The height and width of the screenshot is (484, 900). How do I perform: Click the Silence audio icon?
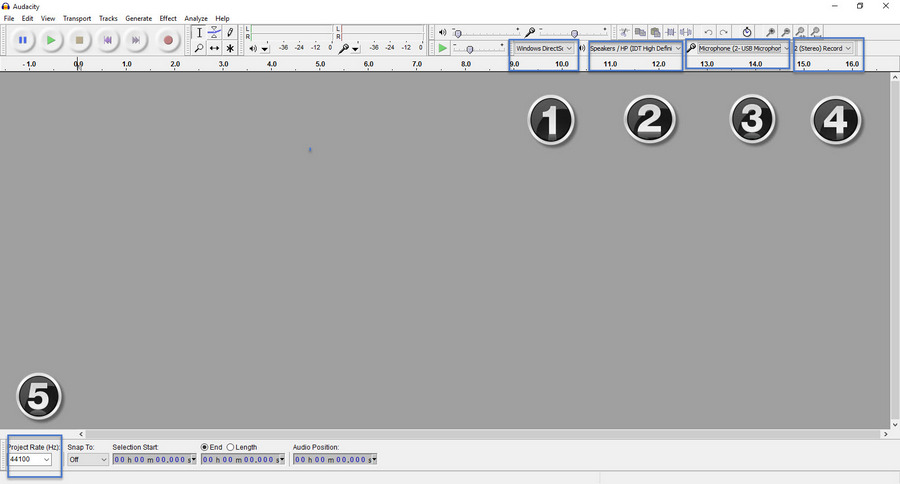[685, 33]
